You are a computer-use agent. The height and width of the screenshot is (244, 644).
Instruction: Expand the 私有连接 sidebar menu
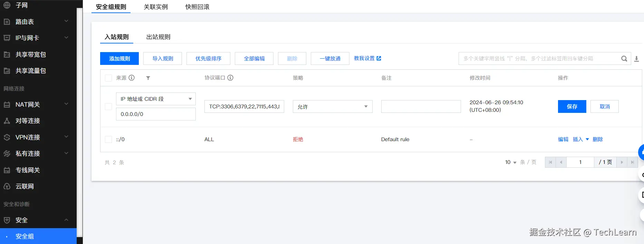point(66,153)
